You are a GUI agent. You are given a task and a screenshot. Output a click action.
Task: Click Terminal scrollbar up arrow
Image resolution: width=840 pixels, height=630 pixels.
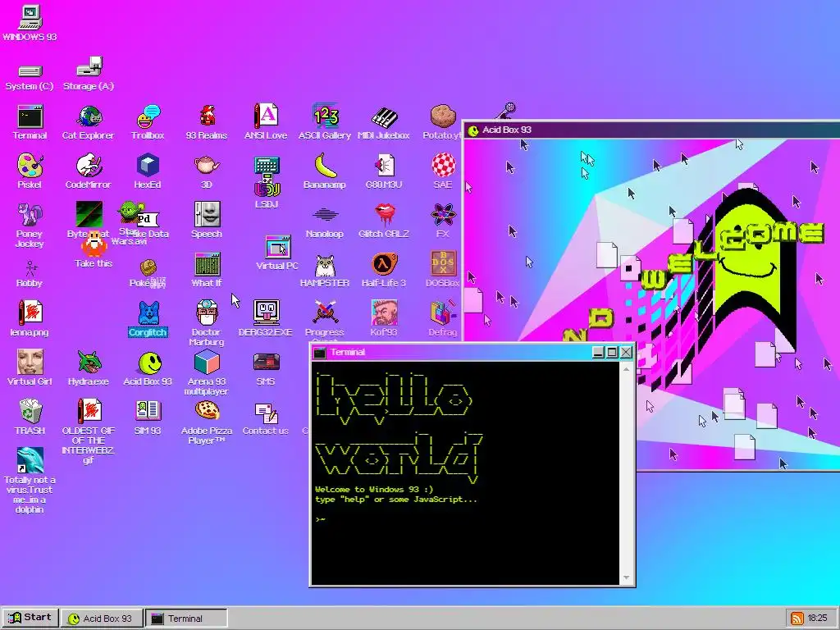pos(626,368)
